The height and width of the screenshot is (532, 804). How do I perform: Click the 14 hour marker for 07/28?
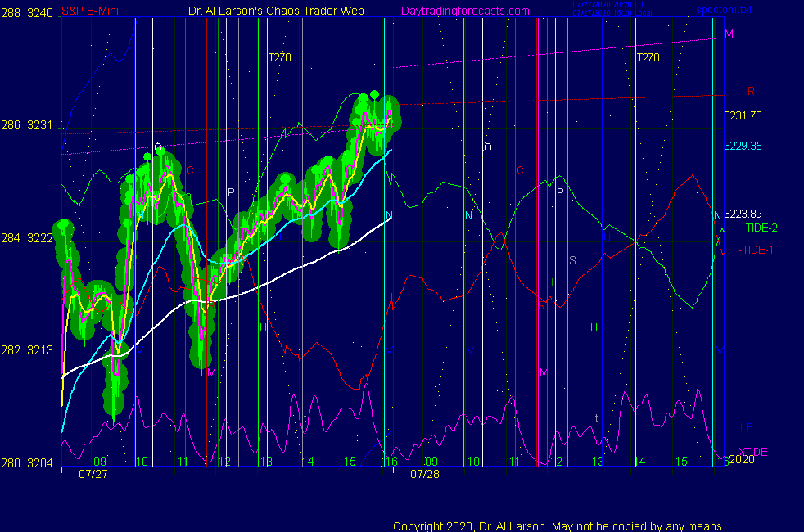tap(639, 461)
